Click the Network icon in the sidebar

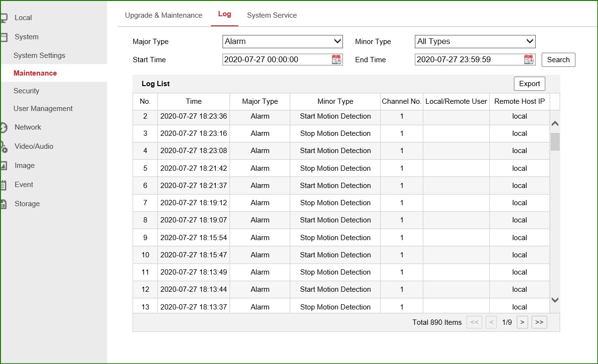point(3,128)
